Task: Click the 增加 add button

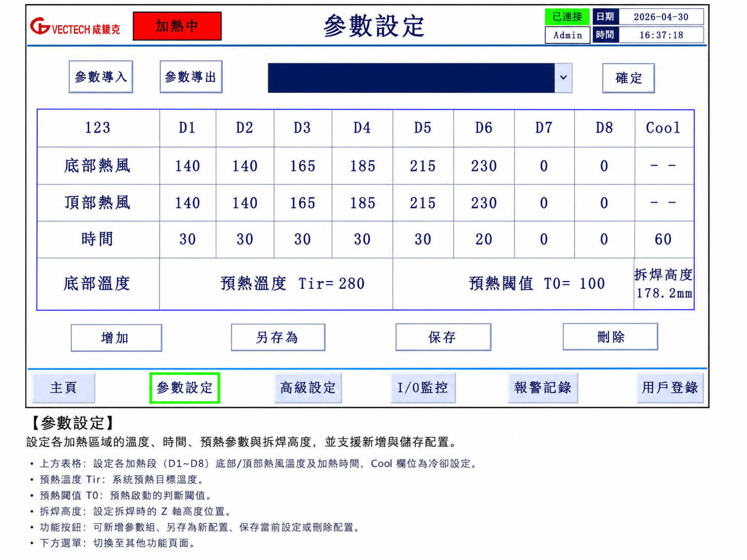Action: coord(116,338)
